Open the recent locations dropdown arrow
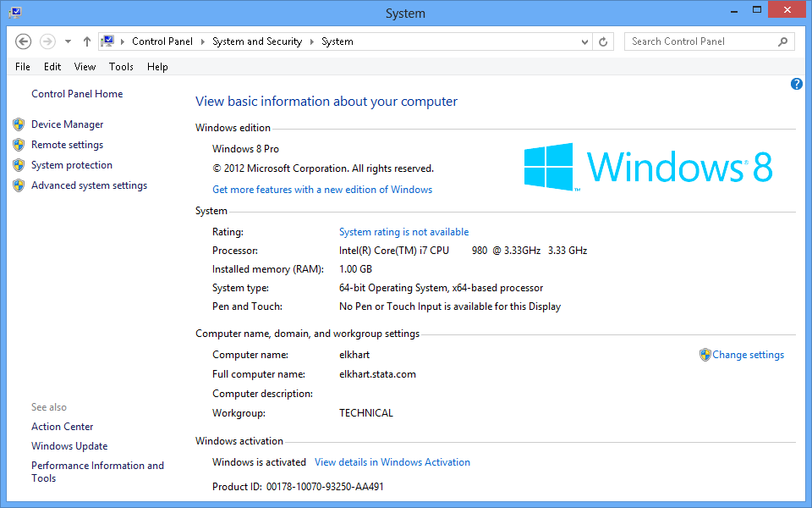812x508 pixels. 68,41
